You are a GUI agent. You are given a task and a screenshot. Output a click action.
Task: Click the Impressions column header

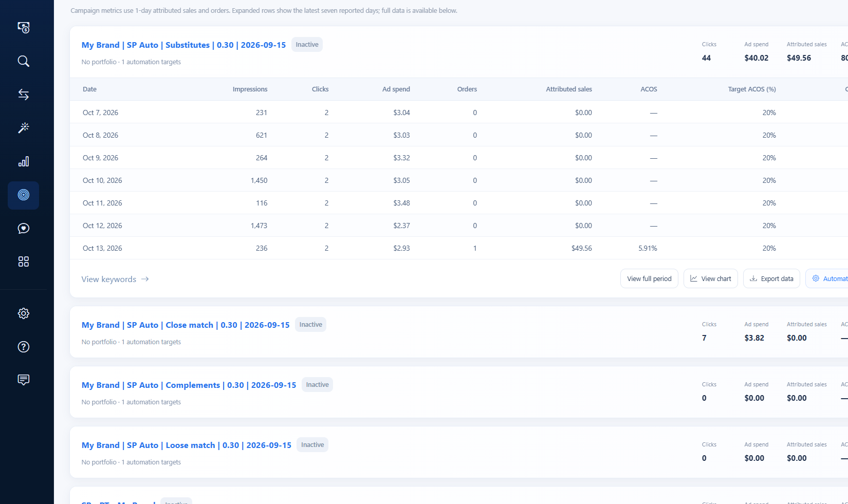[250, 89]
